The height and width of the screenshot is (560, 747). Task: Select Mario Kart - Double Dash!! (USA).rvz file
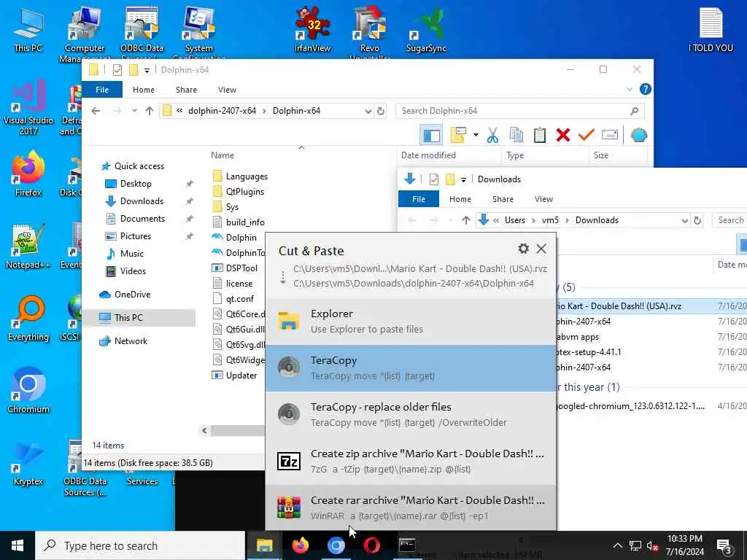(x=619, y=306)
